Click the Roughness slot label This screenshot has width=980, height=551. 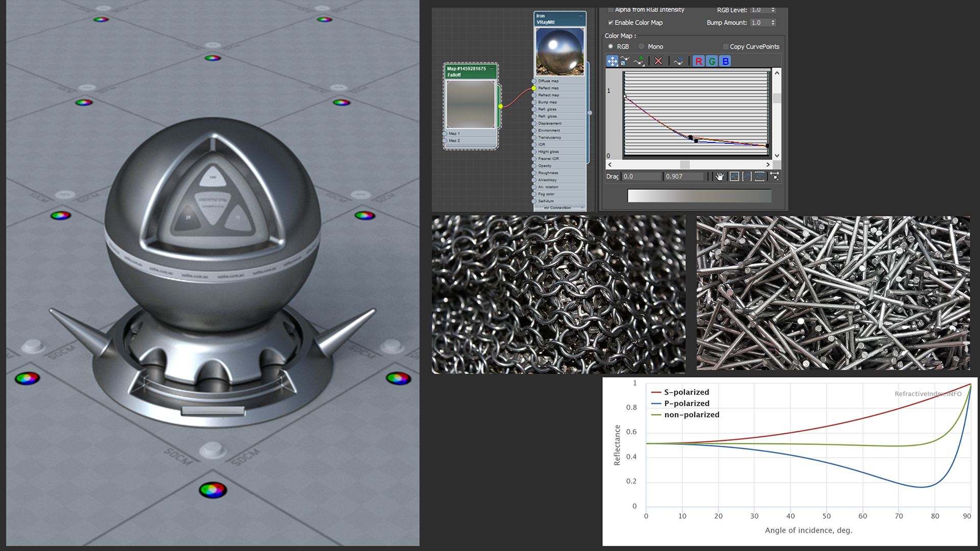tap(548, 173)
